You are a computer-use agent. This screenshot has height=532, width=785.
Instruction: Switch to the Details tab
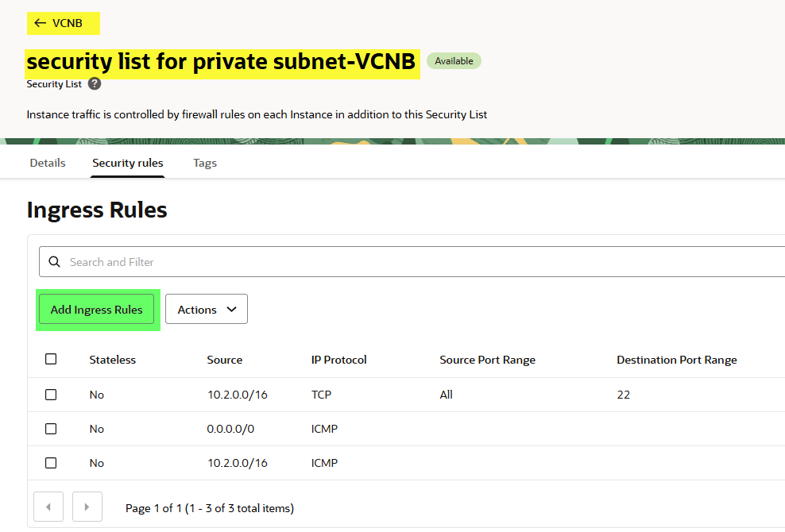(x=48, y=163)
